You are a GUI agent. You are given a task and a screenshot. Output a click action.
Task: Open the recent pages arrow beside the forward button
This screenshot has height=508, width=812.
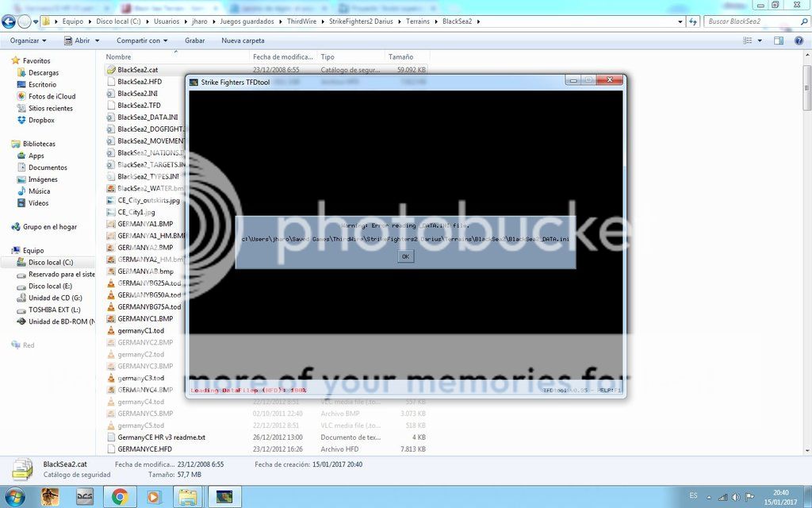tap(36, 21)
